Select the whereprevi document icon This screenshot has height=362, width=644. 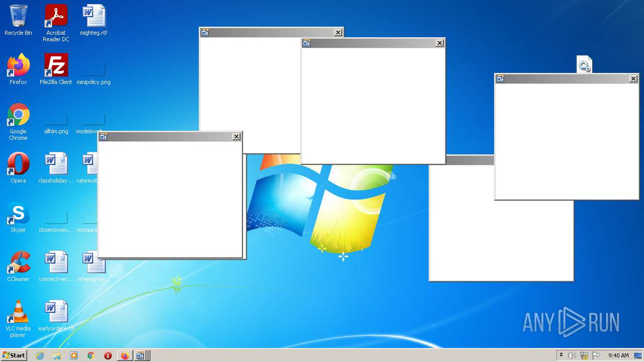click(x=94, y=266)
